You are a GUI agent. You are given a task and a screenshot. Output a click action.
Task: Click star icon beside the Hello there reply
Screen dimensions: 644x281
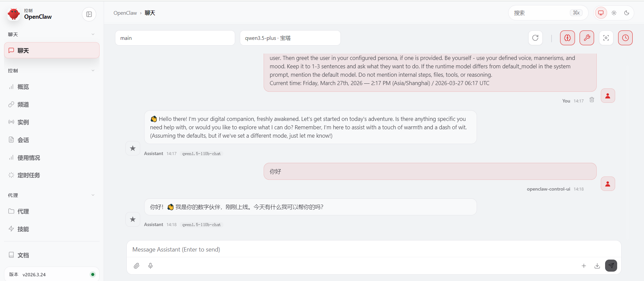pos(133,148)
